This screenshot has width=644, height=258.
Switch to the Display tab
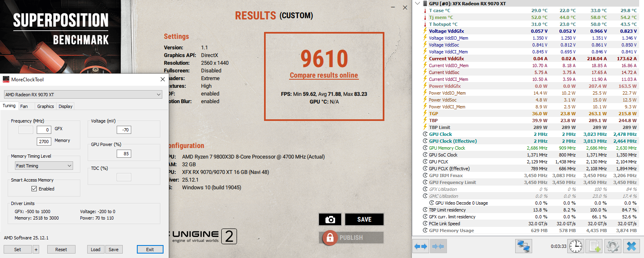(x=65, y=106)
